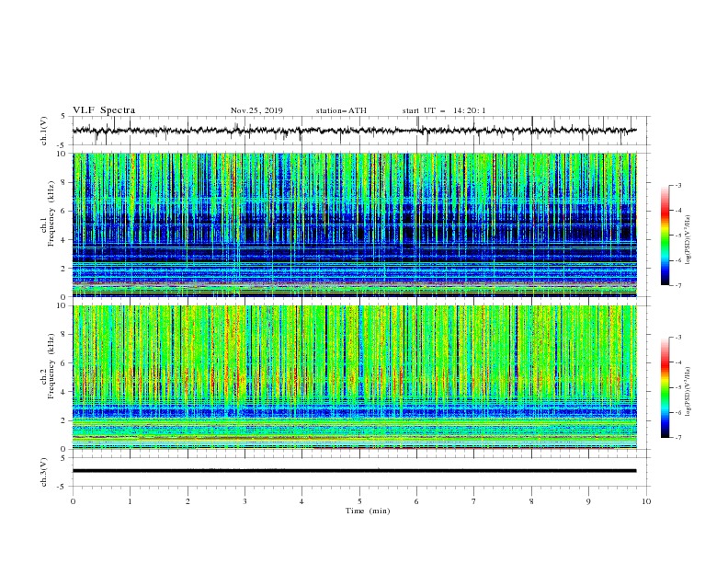Click time axis tick label "1"
728x563 pixels.
click(130, 501)
